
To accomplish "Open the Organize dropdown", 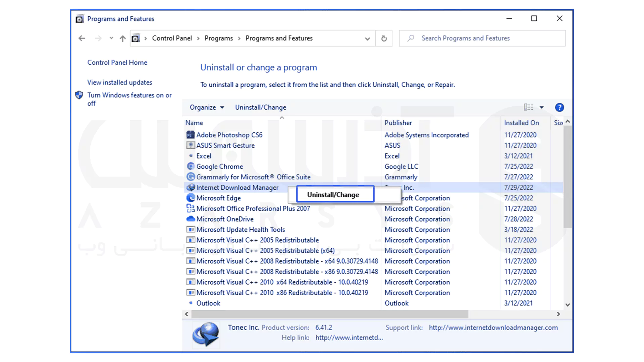I will tap(207, 107).
